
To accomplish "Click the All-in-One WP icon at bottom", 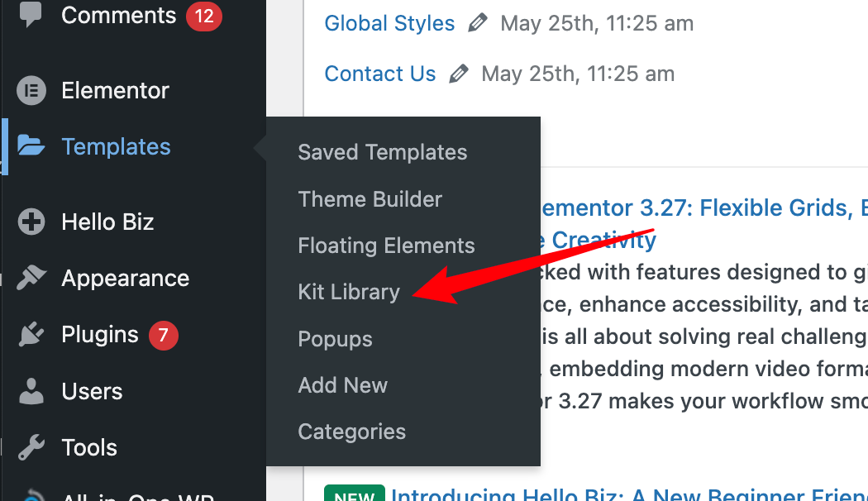I will pos(31,494).
